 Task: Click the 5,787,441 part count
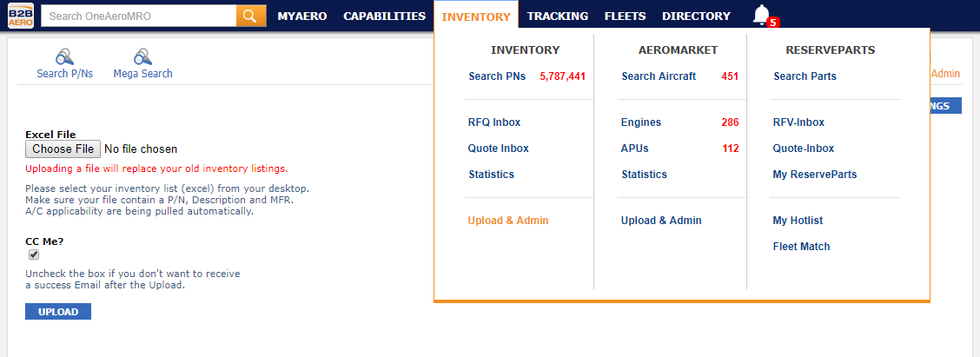coord(562,76)
